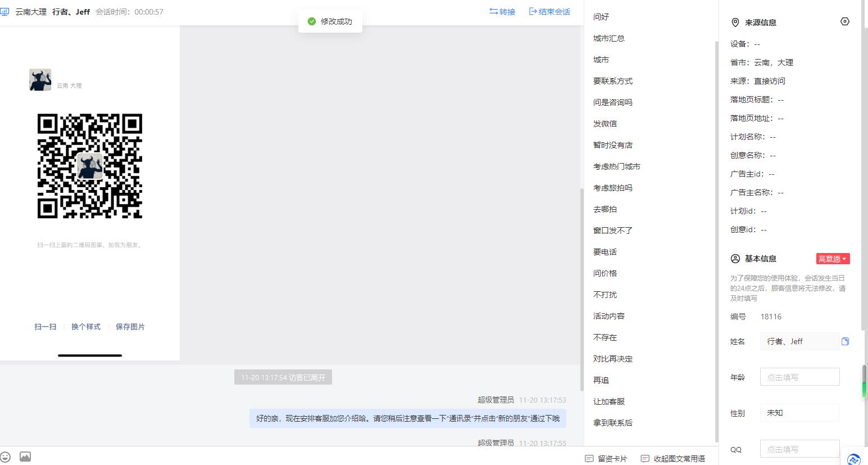Click the 广告主名称 entry

(x=757, y=192)
